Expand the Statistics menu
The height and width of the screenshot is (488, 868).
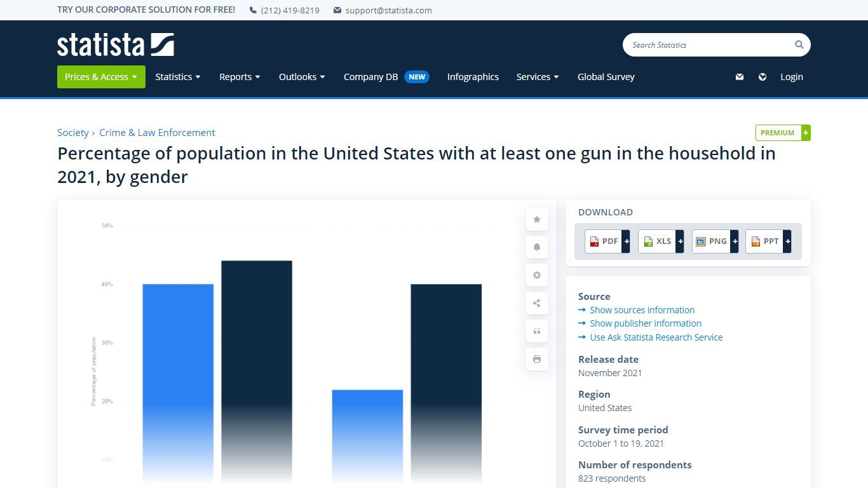tap(178, 77)
